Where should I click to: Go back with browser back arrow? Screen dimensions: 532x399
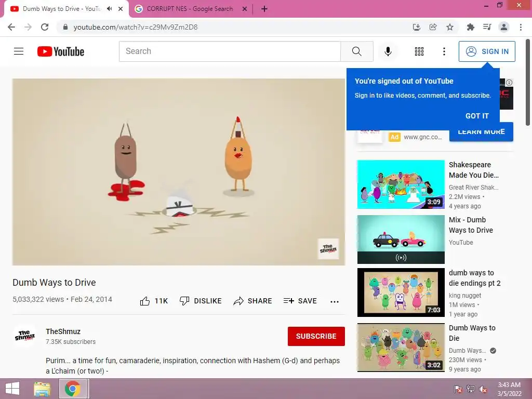11,27
